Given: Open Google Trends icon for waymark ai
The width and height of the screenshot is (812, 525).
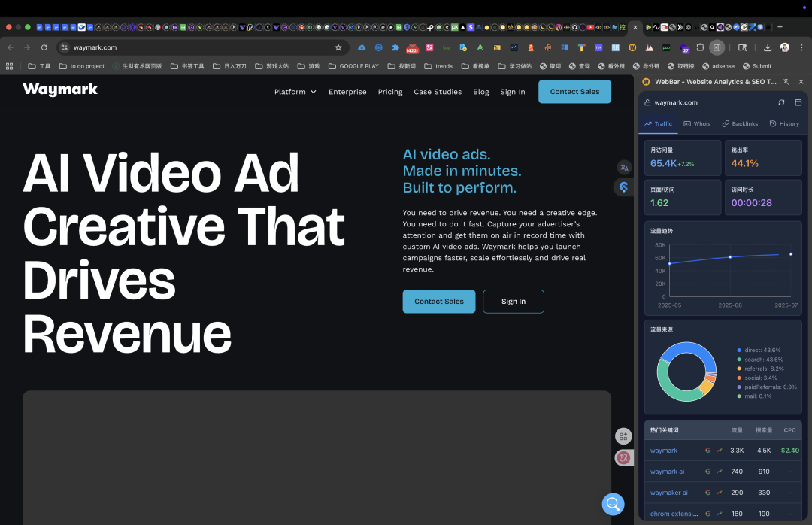Looking at the screenshot, I should 720,472.
